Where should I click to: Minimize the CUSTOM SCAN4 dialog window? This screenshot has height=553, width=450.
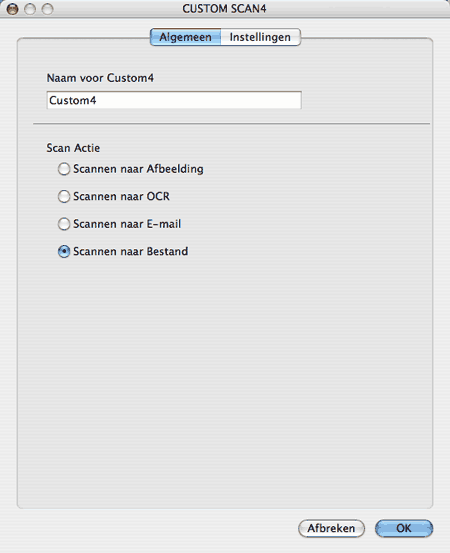[x=30, y=9]
